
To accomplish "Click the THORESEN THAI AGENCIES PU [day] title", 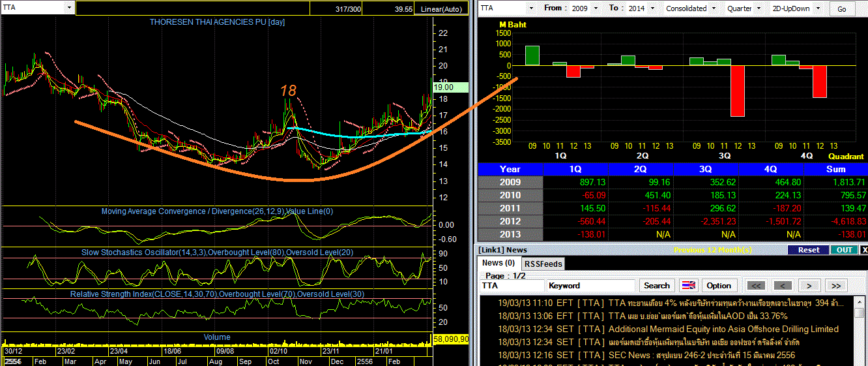I will click(x=217, y=22).
